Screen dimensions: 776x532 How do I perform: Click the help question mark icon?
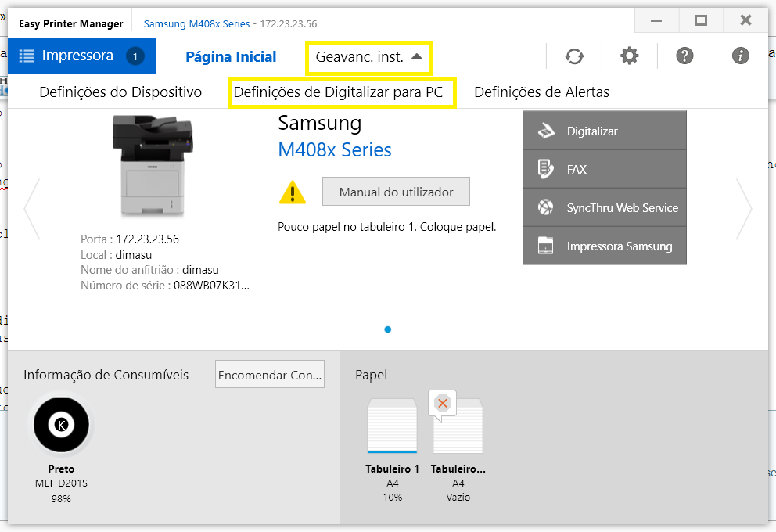(684, 56)
